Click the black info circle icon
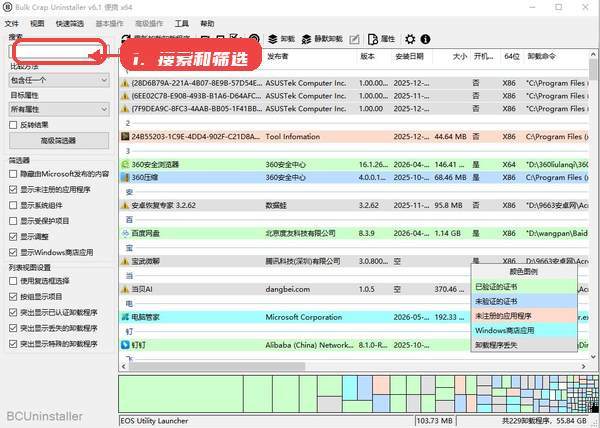The height and width of the screenshot is (428, 600). pyautogui.click(x=425, y=39)
